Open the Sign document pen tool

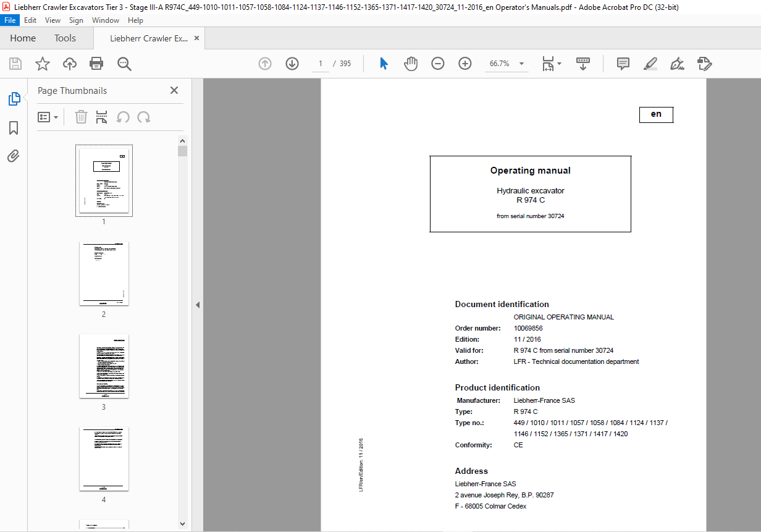678,64
